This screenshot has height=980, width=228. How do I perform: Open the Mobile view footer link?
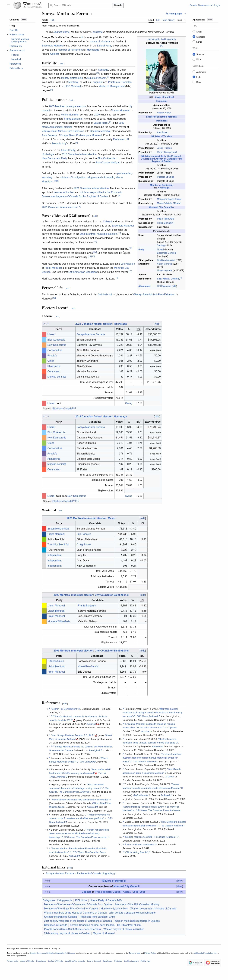(146, 961)
